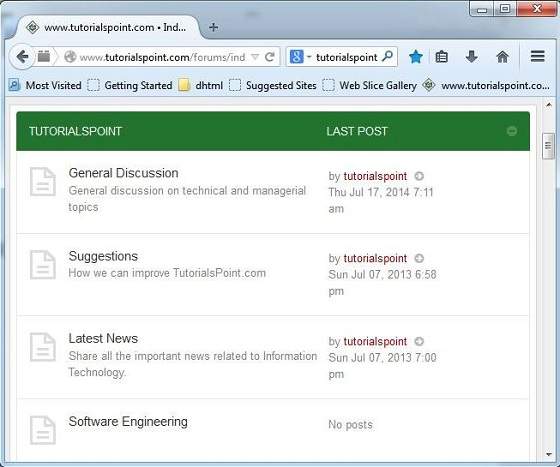Open the Software Engineering forum

coord(128,422)
